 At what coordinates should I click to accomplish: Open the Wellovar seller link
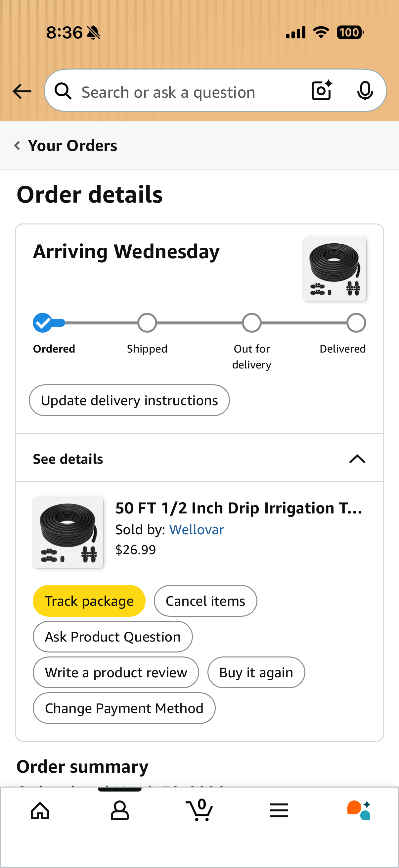click(x=197, y=530)
